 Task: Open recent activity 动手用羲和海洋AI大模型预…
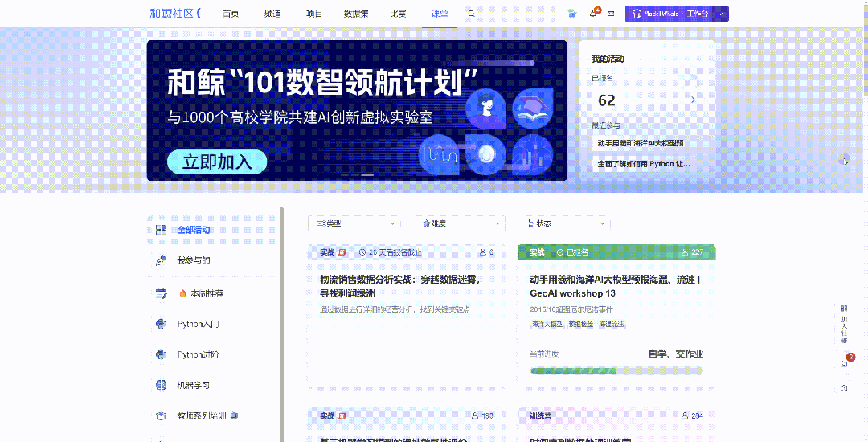[644, 143]
